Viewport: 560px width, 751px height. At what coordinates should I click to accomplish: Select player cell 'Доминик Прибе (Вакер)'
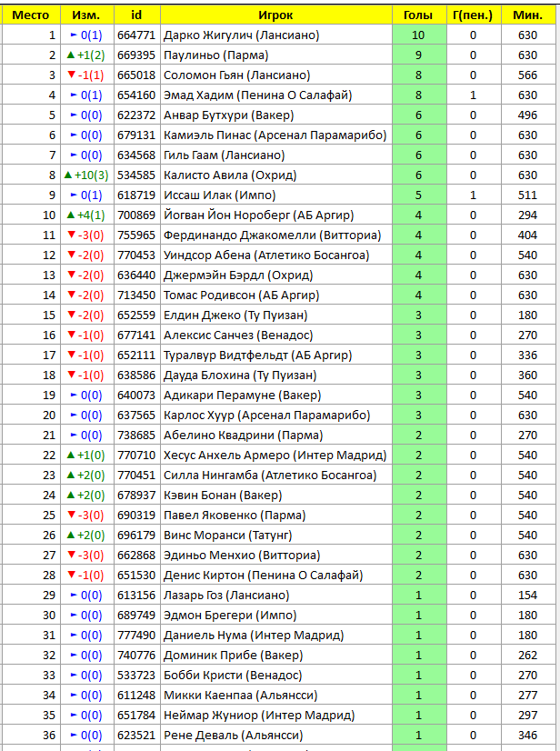point(276,655)
